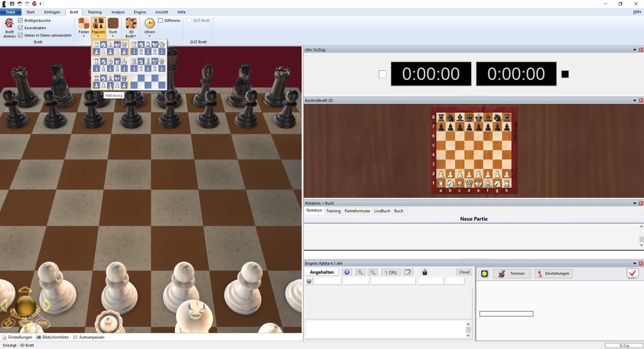Click the notepad edit icon beside 1 CPU
Viewport: 644px width, 349px height.
tap(408, 272)
